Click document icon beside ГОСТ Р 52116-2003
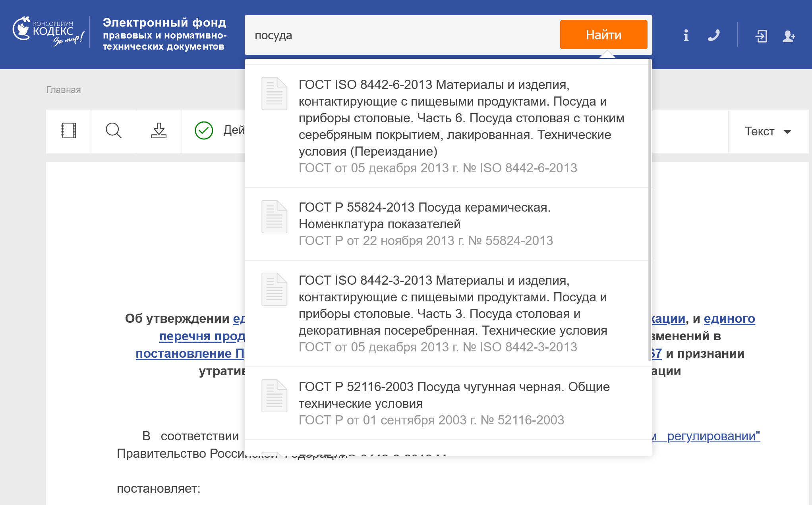 coord(274,396)
